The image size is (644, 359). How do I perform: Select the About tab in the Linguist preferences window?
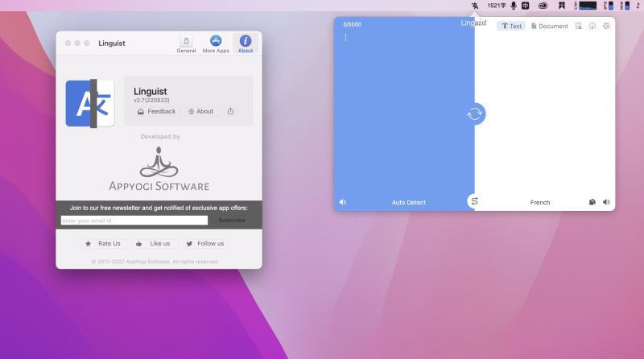[246, 44]
